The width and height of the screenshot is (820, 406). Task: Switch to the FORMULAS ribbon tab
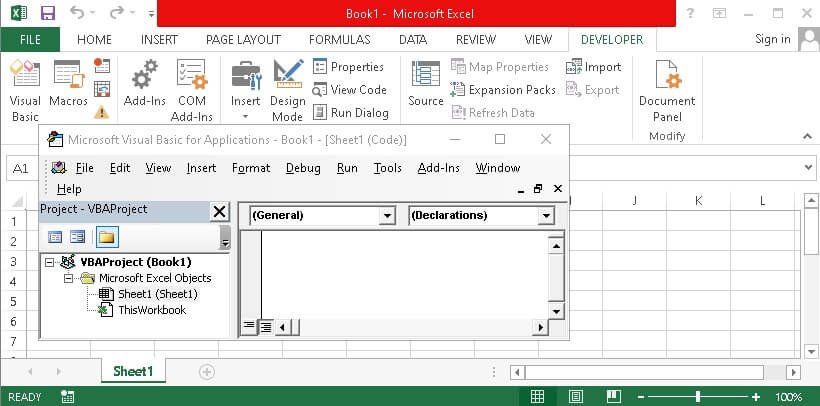point(339,39)
